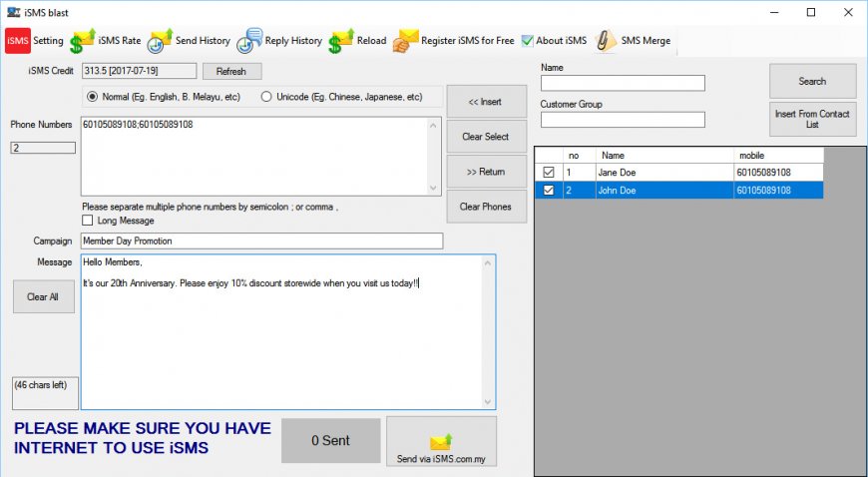Screen dimensions: 868x477
Task: Click the >> Return button
Action: click(x=487, y=172)
